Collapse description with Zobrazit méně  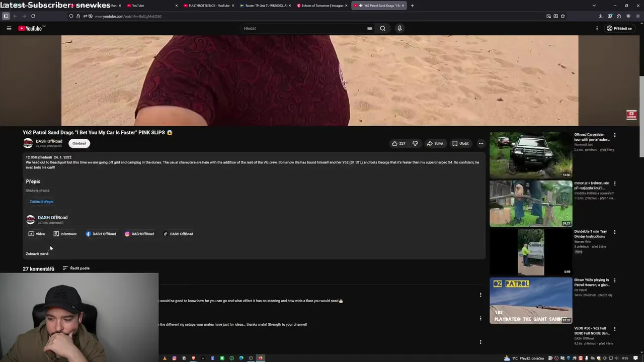(x=37, y=254)
